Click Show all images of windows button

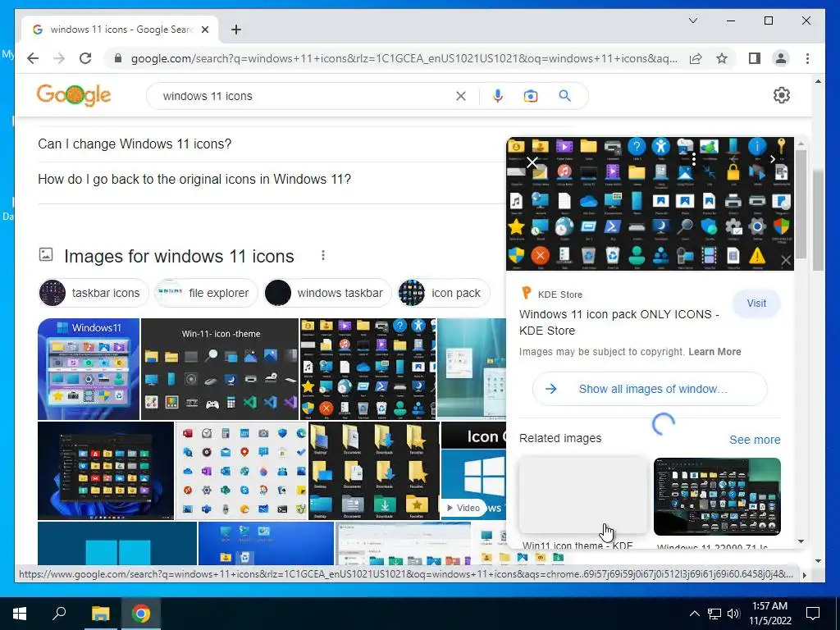coord(650,389)
